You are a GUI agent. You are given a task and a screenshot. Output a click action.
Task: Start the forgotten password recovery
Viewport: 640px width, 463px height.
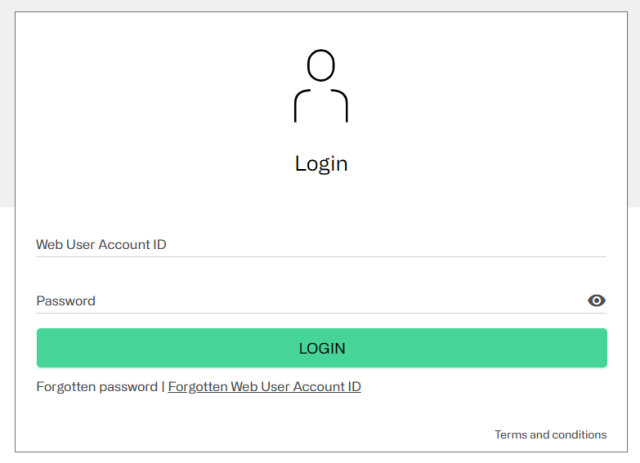tap(97, 386)
